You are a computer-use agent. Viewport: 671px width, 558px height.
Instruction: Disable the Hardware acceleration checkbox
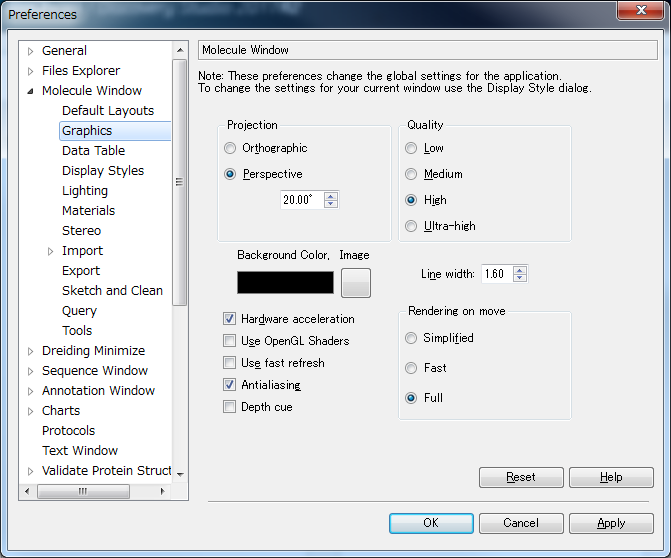pyautogui.click(x=230, y=319)
